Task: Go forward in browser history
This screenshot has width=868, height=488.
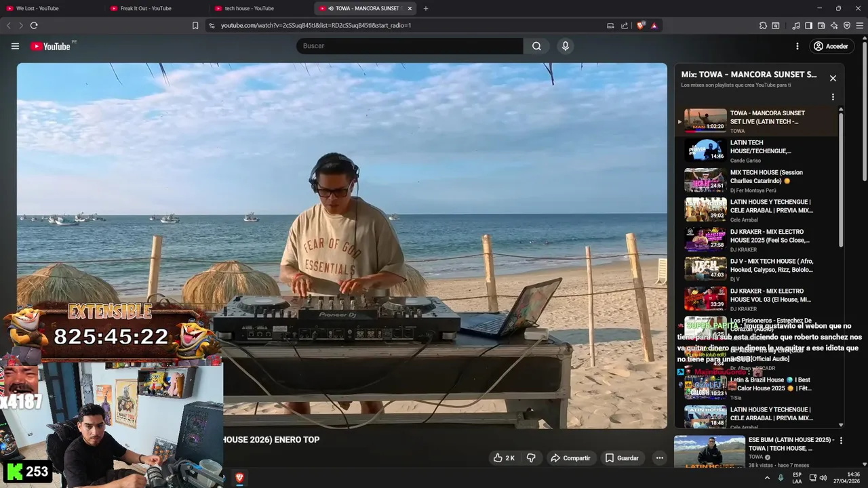Action: (21, 25)
